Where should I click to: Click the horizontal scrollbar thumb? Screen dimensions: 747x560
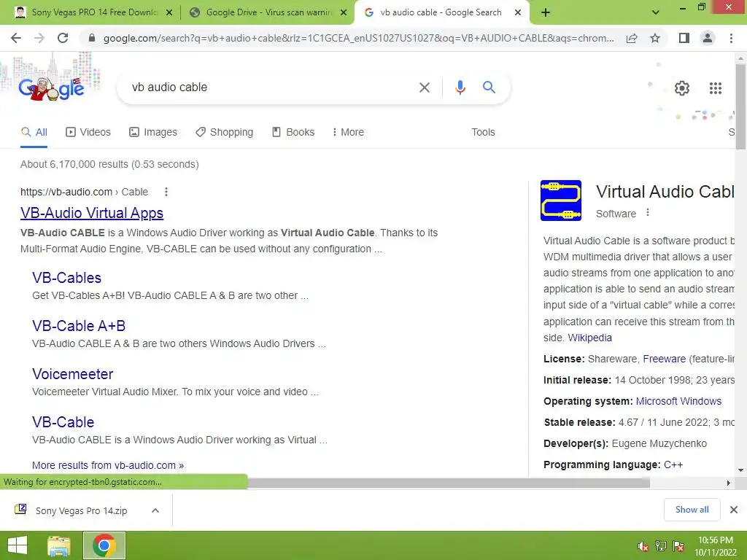click(x=449, y=483)
